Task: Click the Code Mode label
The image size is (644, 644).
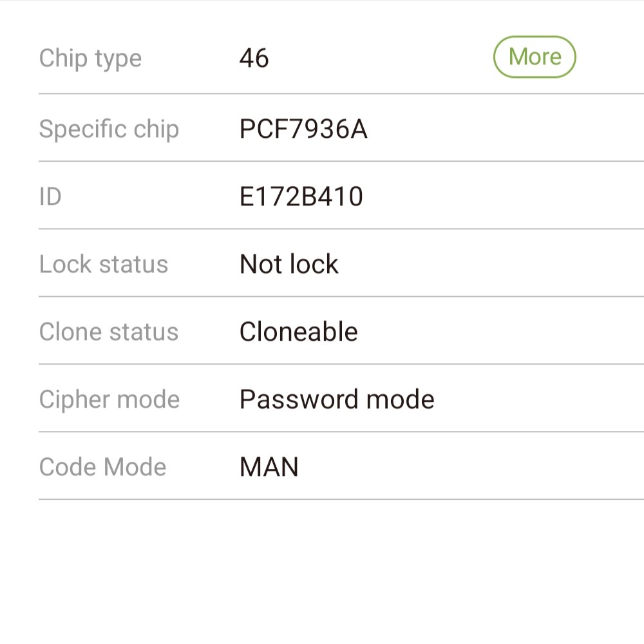Action: coord(102,467)
